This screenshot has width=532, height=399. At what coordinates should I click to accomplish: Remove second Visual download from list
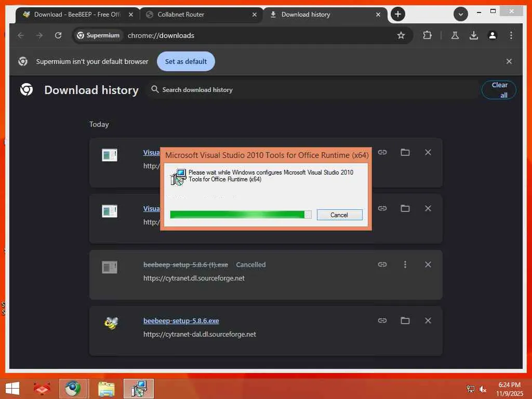tap(428, 208)
